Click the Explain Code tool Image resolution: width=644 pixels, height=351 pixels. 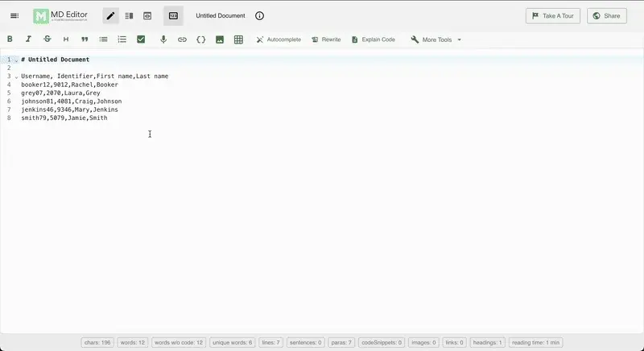(373, 39)
